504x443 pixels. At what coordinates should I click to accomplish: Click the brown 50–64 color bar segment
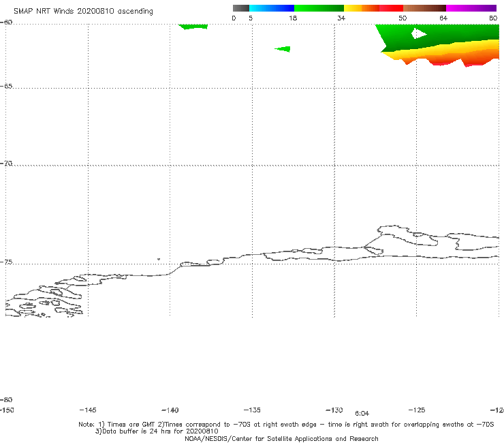424,8
